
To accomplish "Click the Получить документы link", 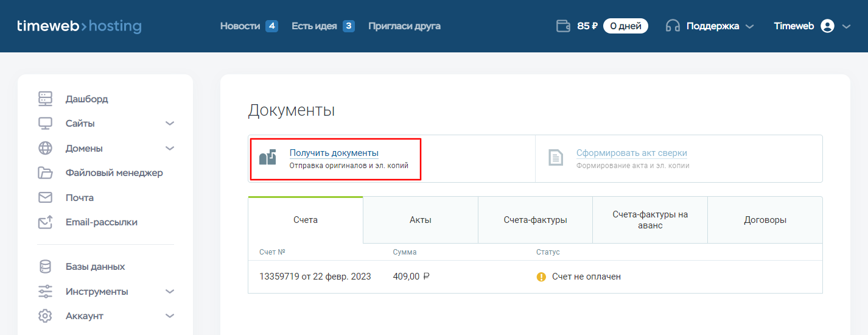I will point(334,153).
